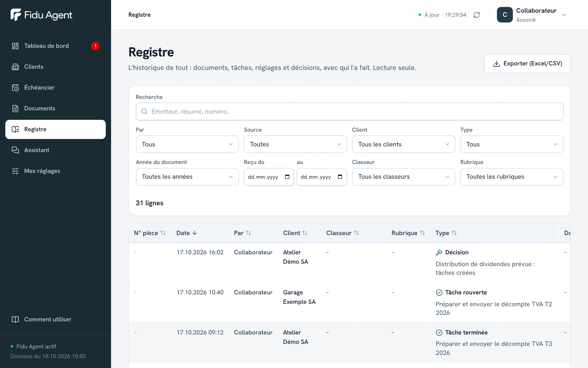588x368 pixels.
Task: Click the collaborator avatar with letter C
Action: (505, 15)
